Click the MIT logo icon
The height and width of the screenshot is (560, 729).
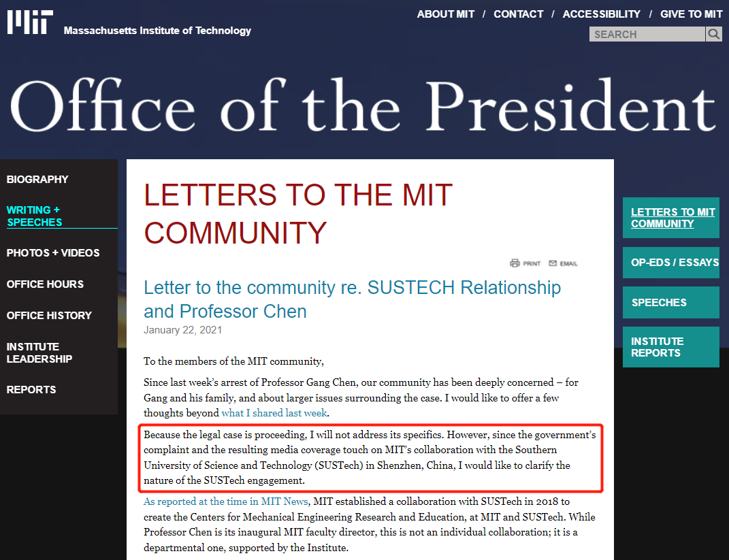(30, 22)
